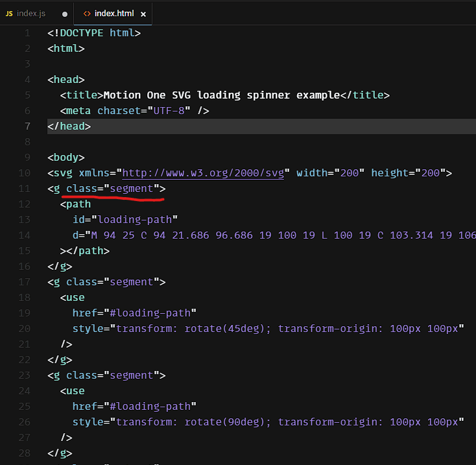Viewport: 476px width, 465px height.
Task: Click the JS file icon on index.js tab
Action: (x=9, y=14)
